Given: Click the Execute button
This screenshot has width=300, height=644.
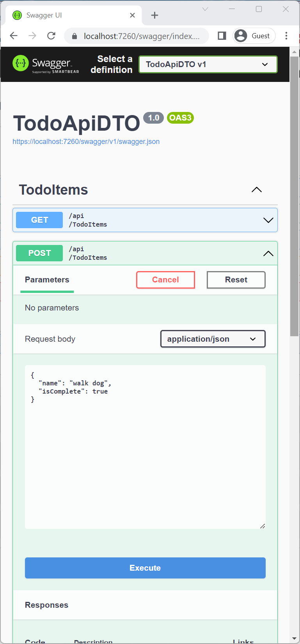Looking at the screenshot, I should (145, 568).
